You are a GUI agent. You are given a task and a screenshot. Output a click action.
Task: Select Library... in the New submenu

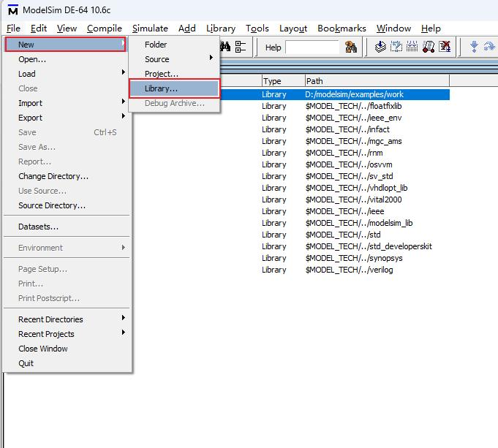point(174,88)
